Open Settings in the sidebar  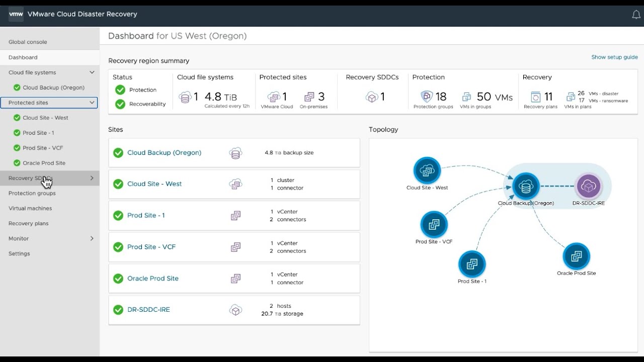[x=19, y=253]
